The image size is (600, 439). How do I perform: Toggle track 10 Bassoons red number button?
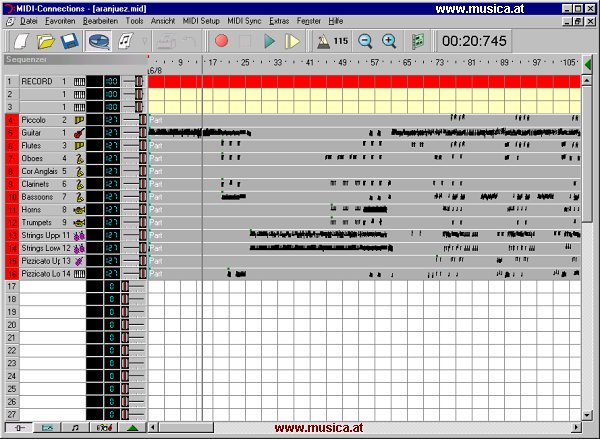click(x=11, y=197)
